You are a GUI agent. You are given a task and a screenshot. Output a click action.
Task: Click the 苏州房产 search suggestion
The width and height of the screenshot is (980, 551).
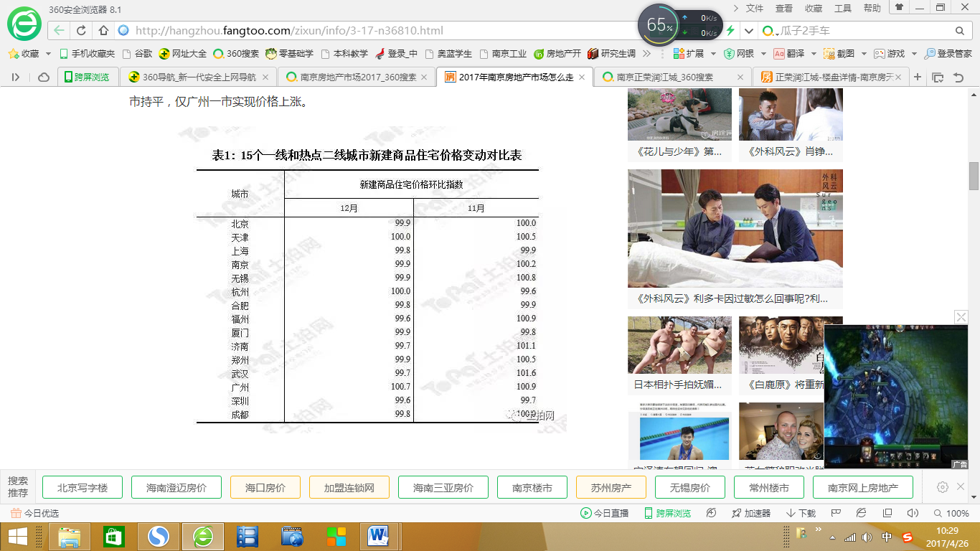tap(611, 487)
